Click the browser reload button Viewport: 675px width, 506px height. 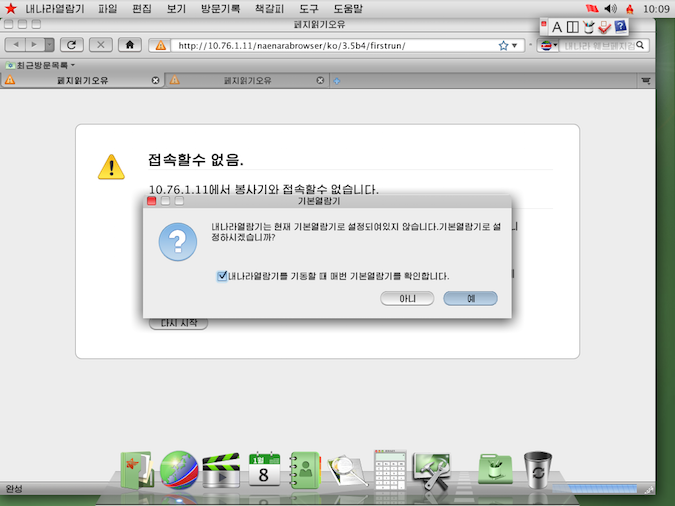pyautogui.click(x=71, y=45)
